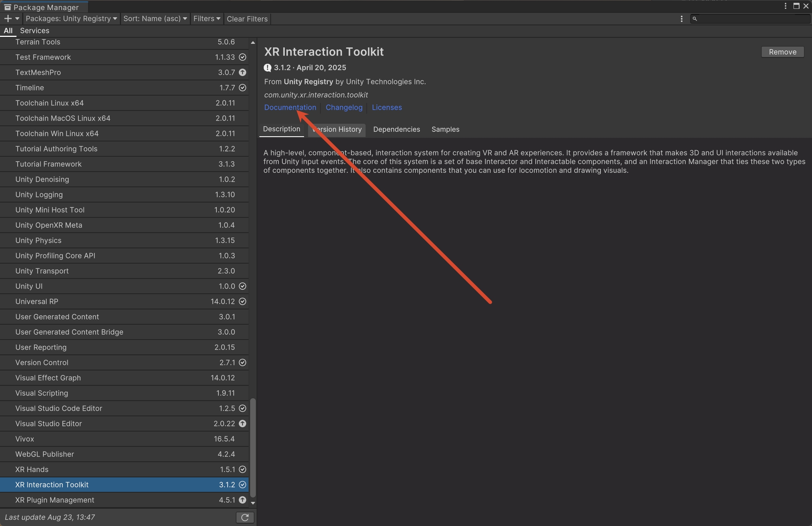Open the Licenses link

(x=386, y=107)
